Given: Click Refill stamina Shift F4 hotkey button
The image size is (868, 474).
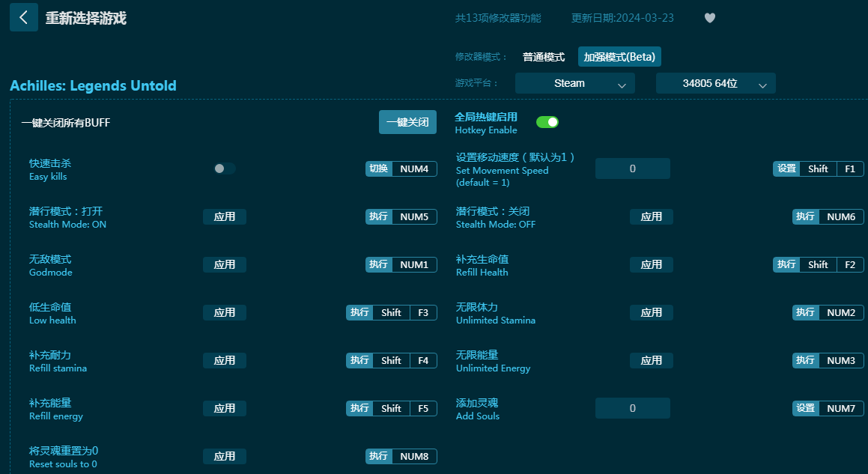Looking at the screenshot, I should pyautogui.click(x=392, y=360).
